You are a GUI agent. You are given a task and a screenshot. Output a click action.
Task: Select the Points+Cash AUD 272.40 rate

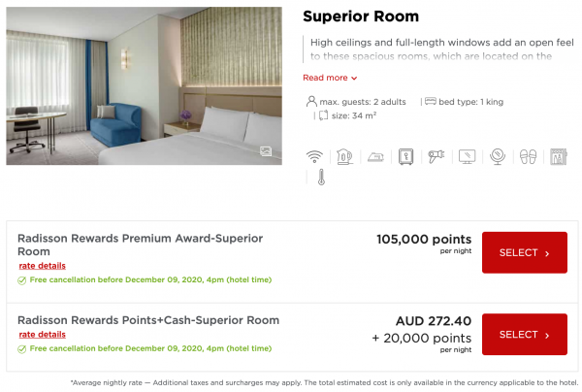click(x=524, y=334)
